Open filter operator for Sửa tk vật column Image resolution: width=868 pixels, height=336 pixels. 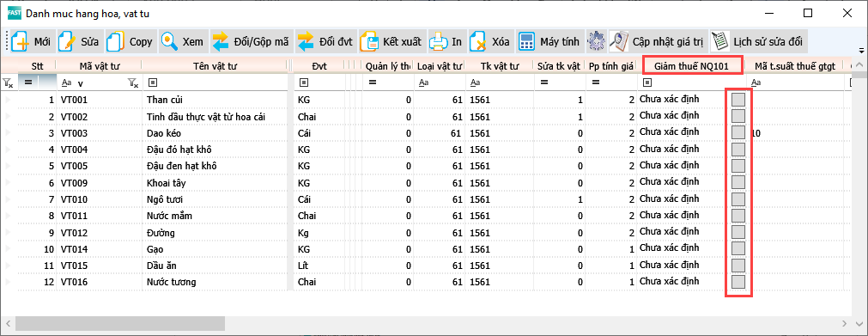pos(543,82)
